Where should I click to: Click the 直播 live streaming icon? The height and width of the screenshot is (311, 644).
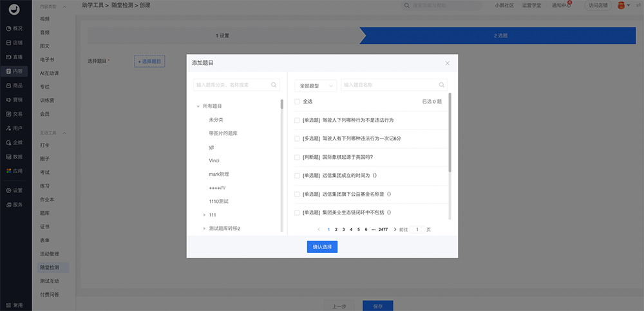(x=8, y=57)
